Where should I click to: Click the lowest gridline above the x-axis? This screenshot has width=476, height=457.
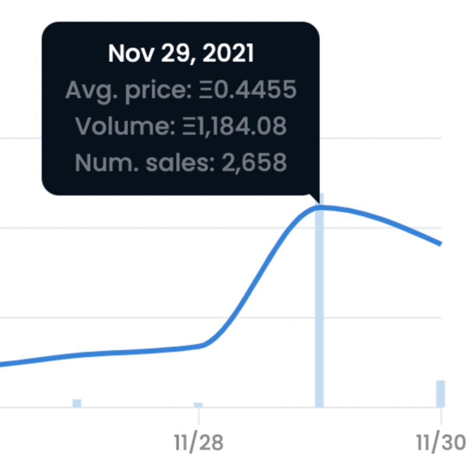tap(220, 317)
